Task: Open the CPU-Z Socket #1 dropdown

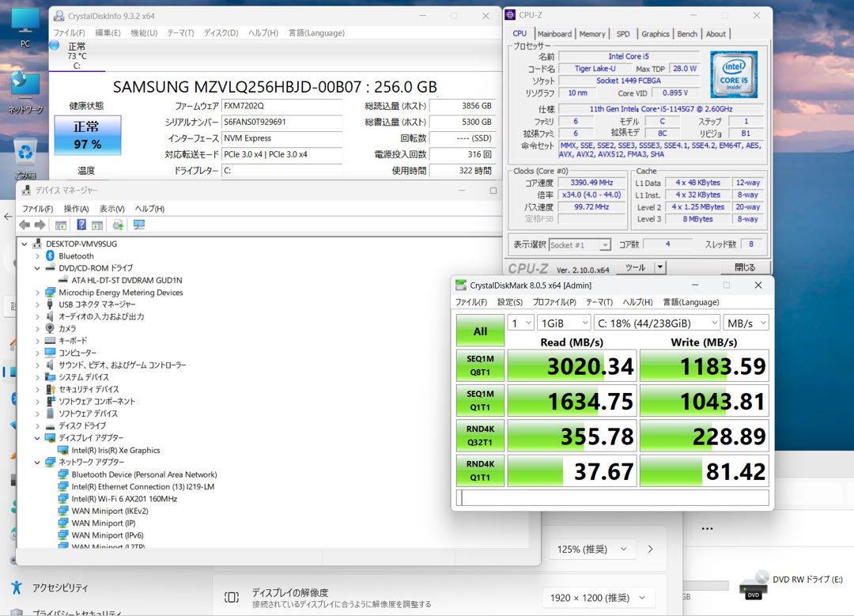Action: point(580,245)
